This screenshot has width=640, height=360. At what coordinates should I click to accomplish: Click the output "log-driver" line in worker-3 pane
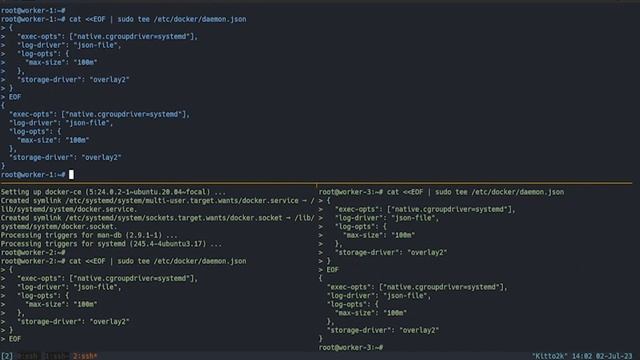click(379, 296)
